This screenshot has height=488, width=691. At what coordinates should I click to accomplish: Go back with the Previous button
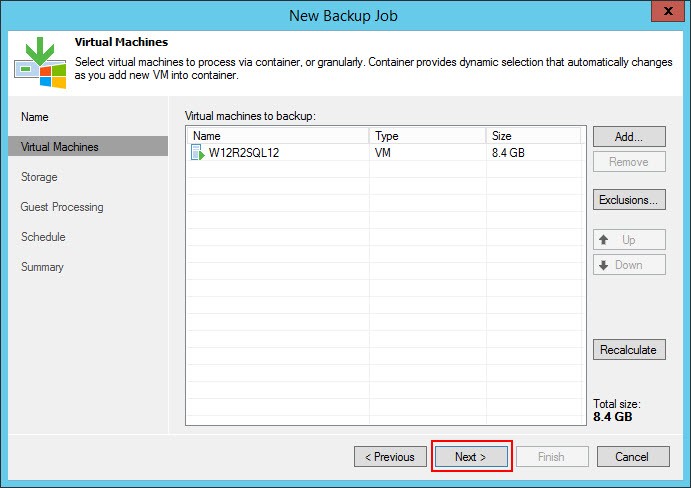coord(390,457)
